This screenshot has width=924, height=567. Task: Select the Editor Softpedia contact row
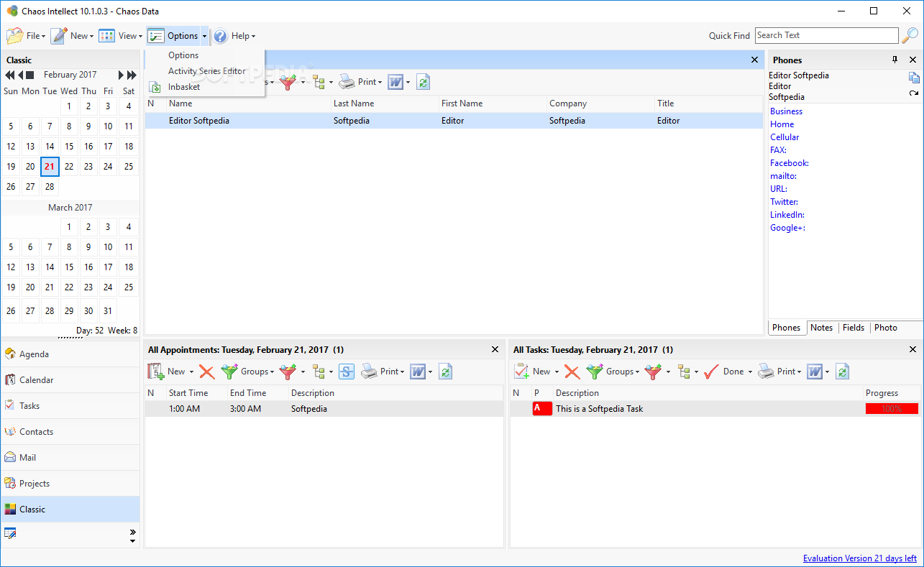(x=454, y=121)
